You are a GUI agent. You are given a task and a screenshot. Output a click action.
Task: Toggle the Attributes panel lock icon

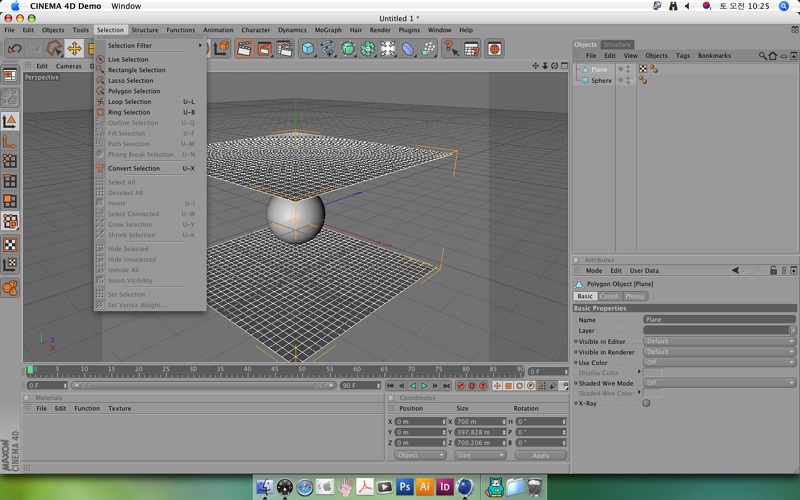click(x=773, y=270)
